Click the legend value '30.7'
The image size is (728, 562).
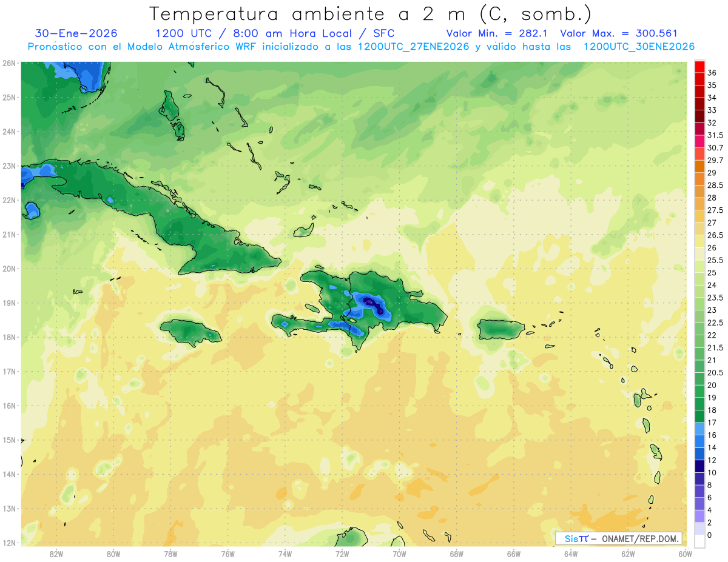715,148
